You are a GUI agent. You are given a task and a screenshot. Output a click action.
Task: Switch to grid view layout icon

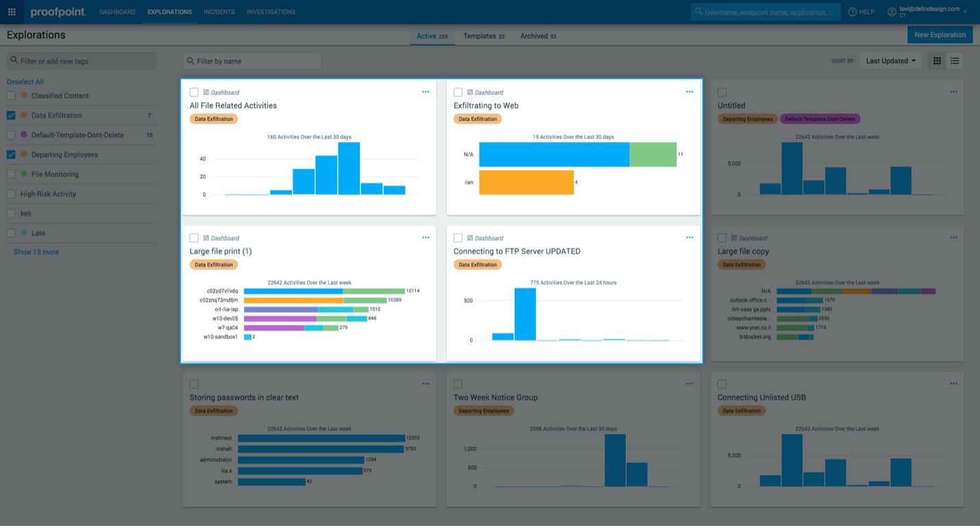tap(937, 61)
